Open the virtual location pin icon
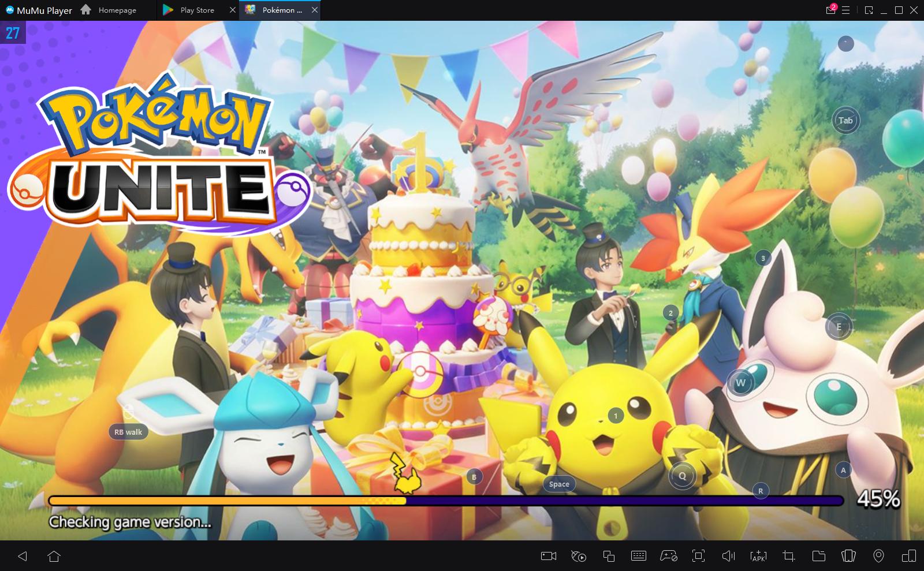Screen dimensions: 924x571 click(878, 556)
